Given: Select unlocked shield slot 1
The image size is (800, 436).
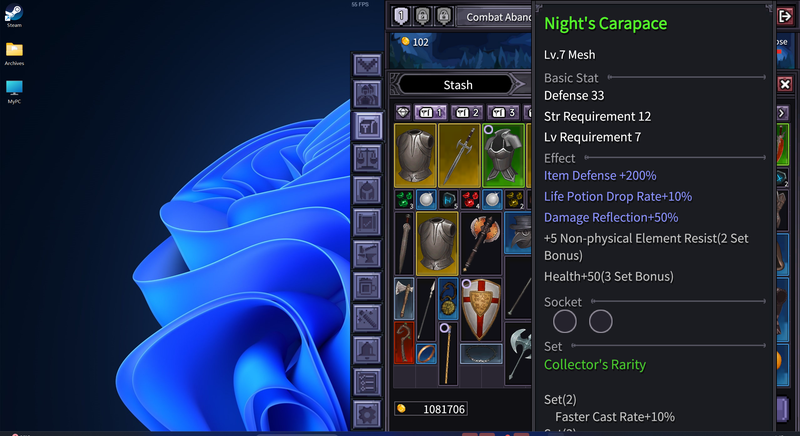Looking at the screenshot, I should pos(401,16).
